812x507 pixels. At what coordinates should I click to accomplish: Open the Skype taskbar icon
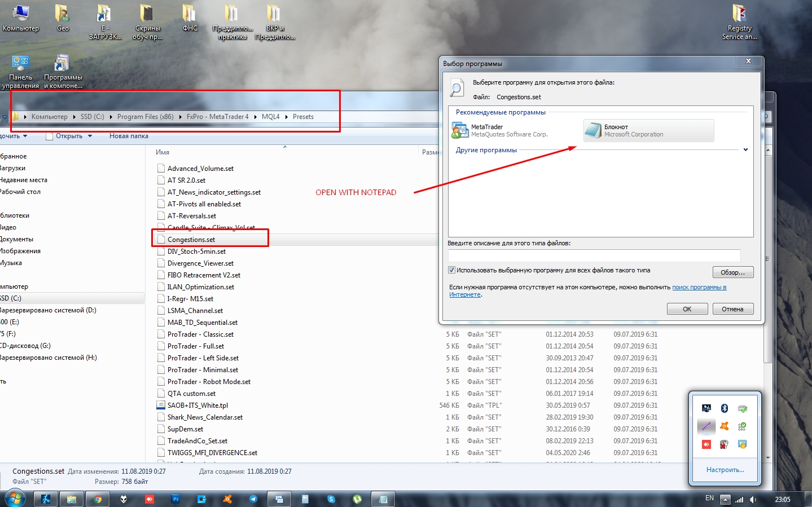331,499
